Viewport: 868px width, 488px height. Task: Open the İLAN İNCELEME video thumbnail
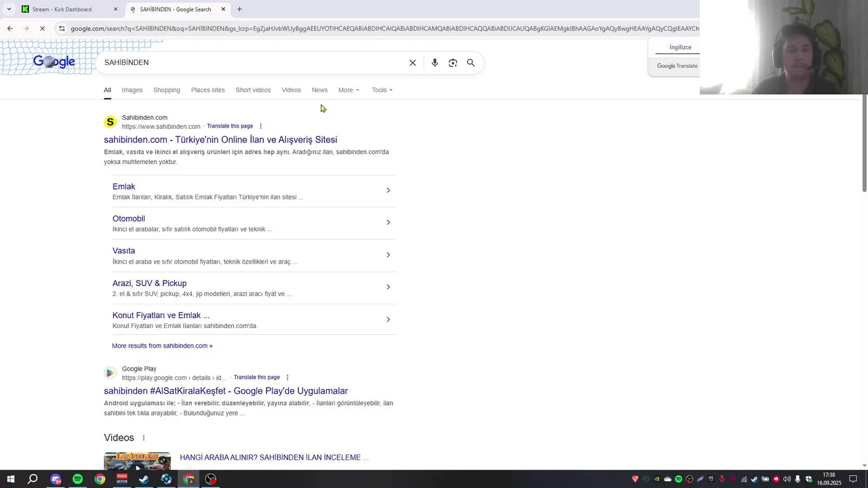(137, 461)
